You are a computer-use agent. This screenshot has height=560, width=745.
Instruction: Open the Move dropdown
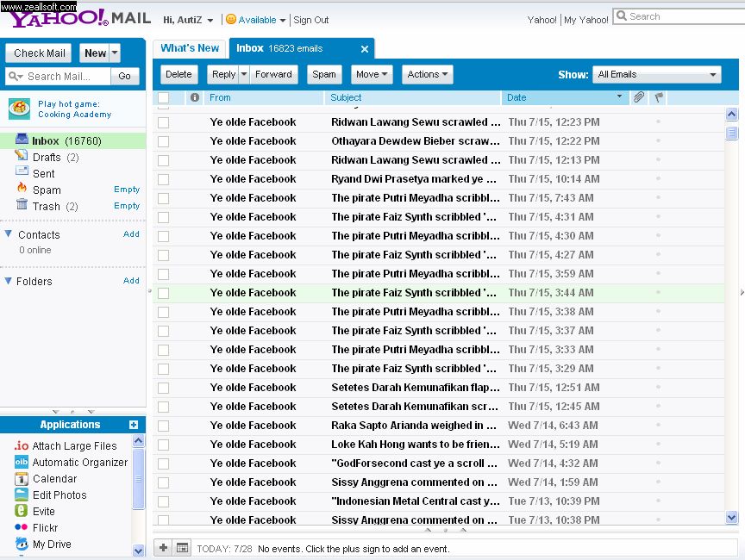tap(372, 74)
